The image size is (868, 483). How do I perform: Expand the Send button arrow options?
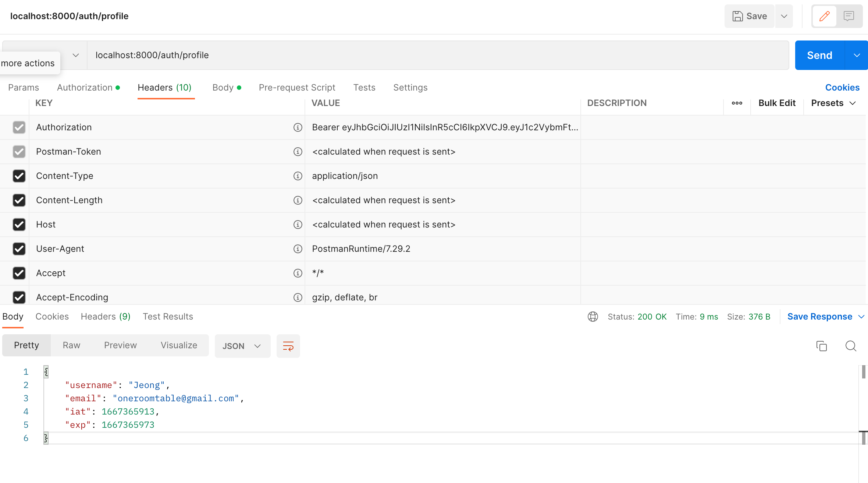click(857, 55)
